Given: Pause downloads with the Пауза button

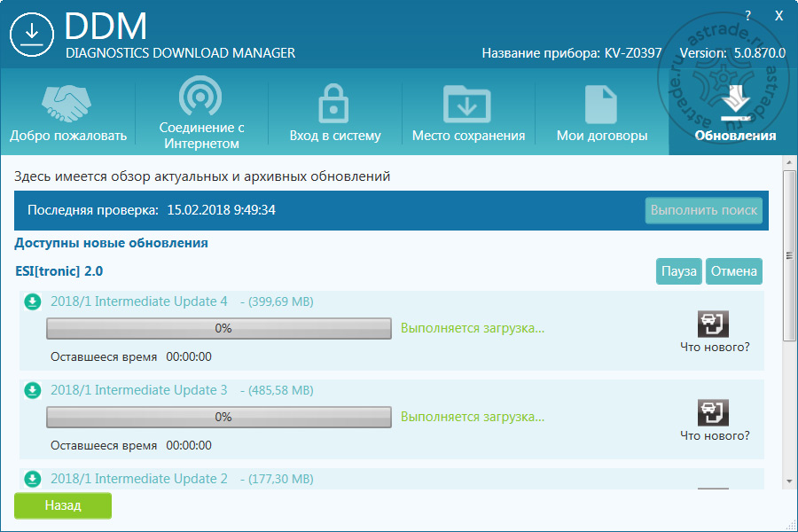Looking at the screenshot, I should click(679, 270).
